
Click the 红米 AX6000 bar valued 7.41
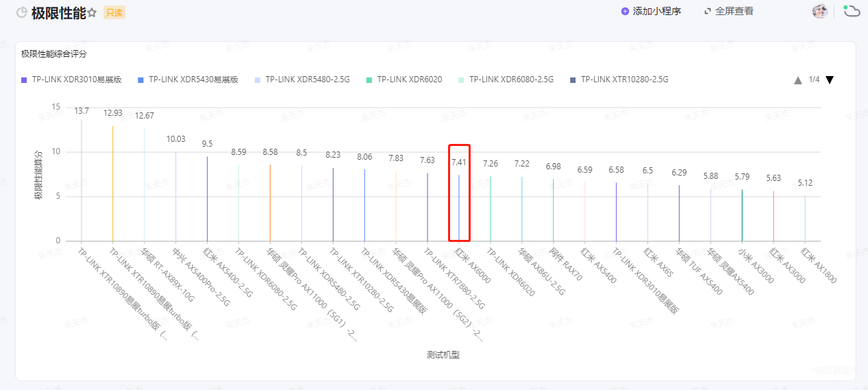(459, 208)
